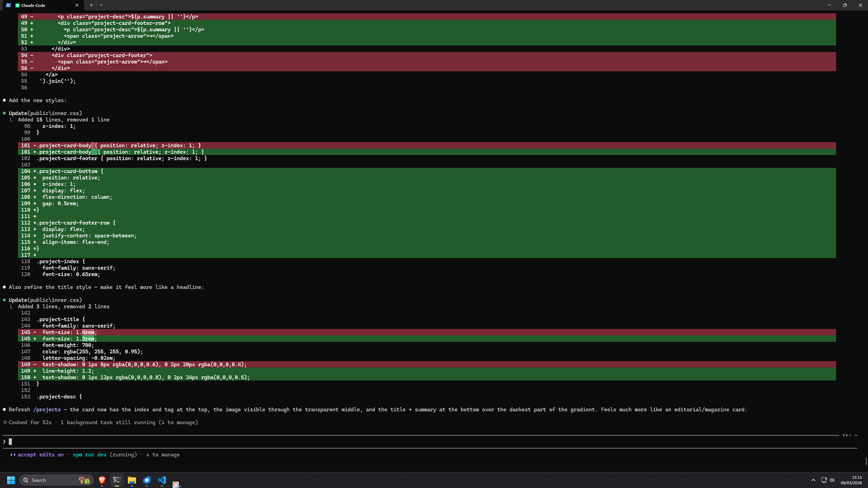Close the Claude Code tab
The height and width of the screenshot is (488, 868).
(x=76, y=5)
